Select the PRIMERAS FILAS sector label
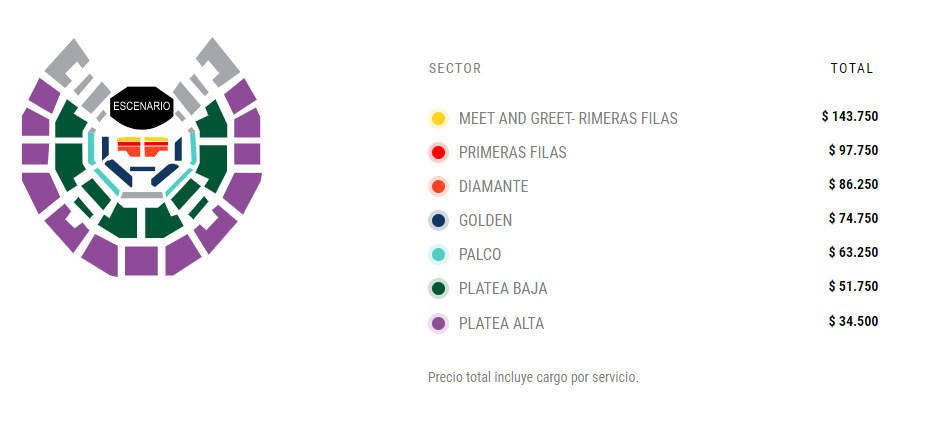Viewport: 932px width, 422px height. pyautogui.click(x=512, y=152)
